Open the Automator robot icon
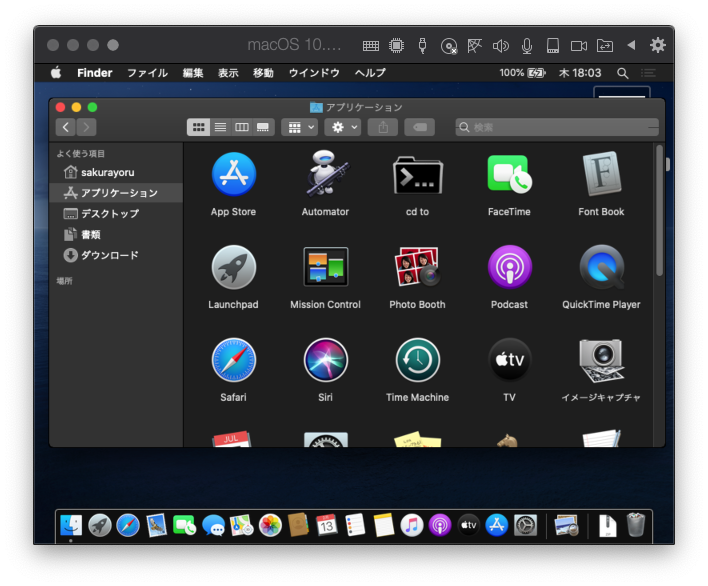Image resolution: width=708 pixels, height=586 pixels. [326, 173]
